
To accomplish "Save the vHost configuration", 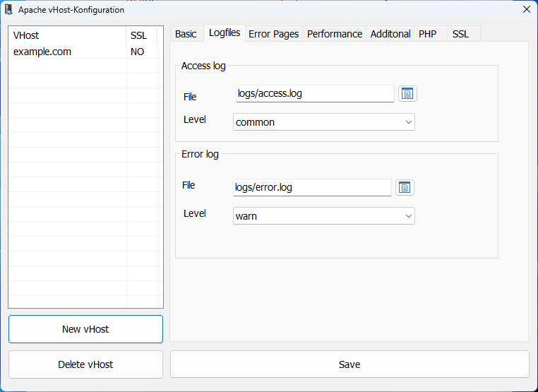I will coord(349,364).
